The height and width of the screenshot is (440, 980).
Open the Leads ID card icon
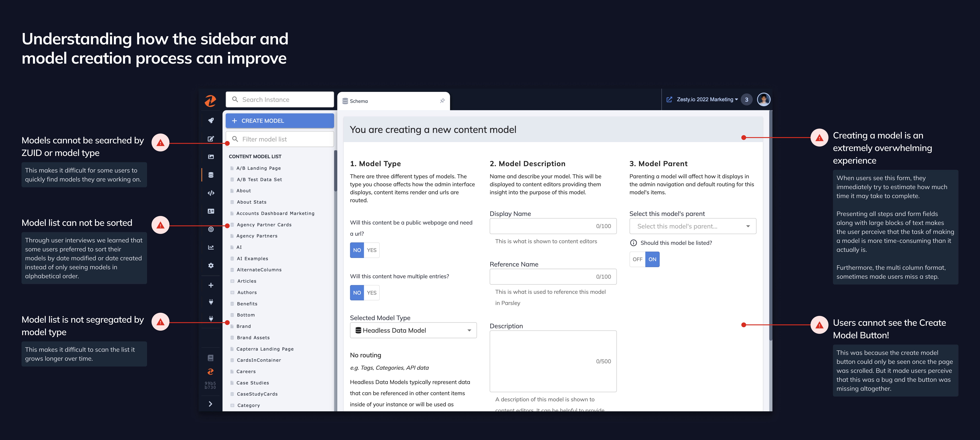pos(211,211)
